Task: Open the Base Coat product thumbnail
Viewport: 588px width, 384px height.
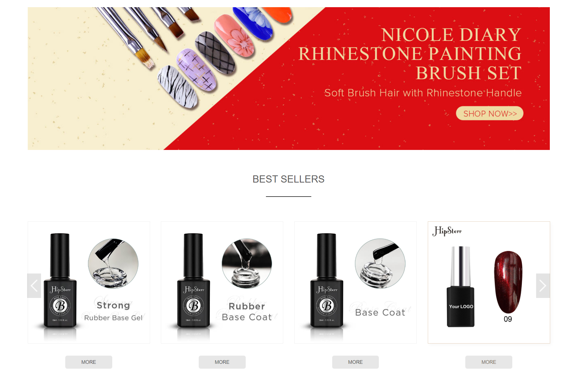Action: click(x=355, y=282)
